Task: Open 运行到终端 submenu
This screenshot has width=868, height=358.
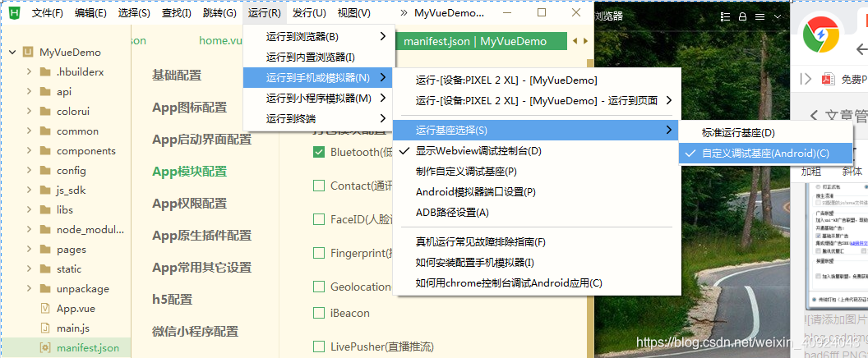Action: coord(319,118)
